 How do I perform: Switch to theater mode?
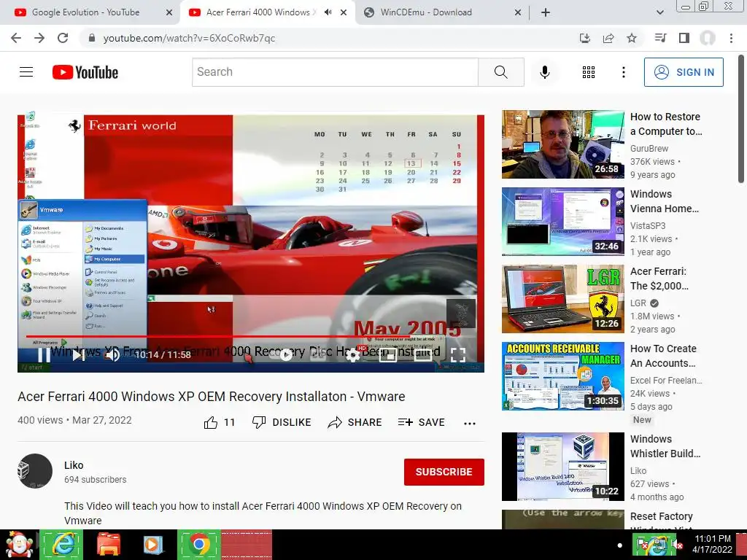(x=423, y=355)
